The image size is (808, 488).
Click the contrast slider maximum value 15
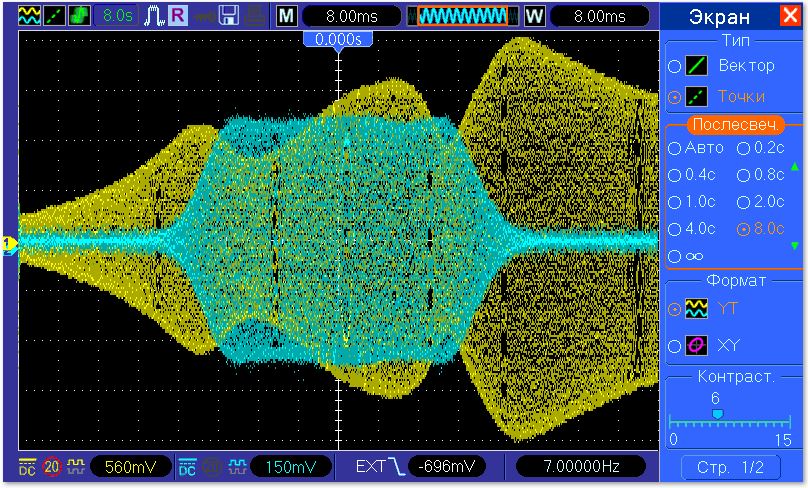pos(783,440)
